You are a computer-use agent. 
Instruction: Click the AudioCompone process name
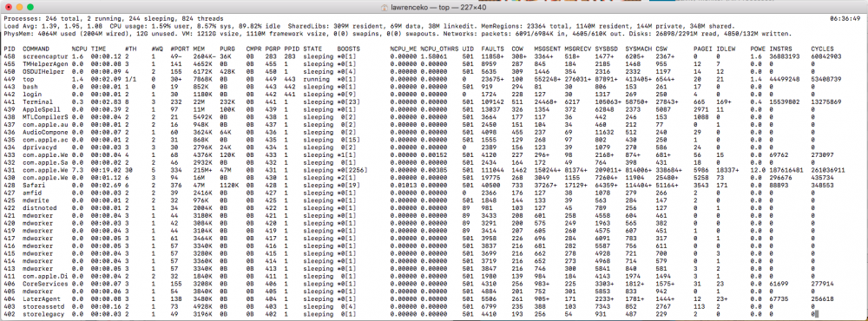tap(45, 131)
